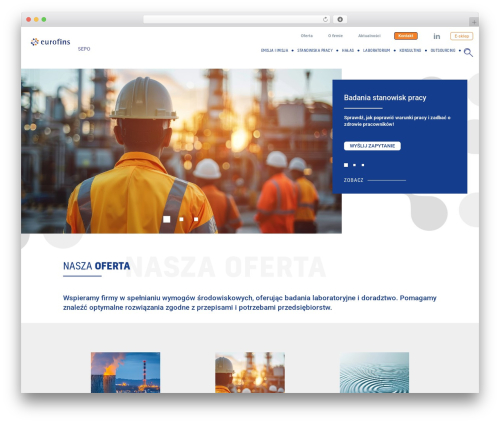Select third slide dot in blue panel
500x423 pixels.
coord(363,165)
